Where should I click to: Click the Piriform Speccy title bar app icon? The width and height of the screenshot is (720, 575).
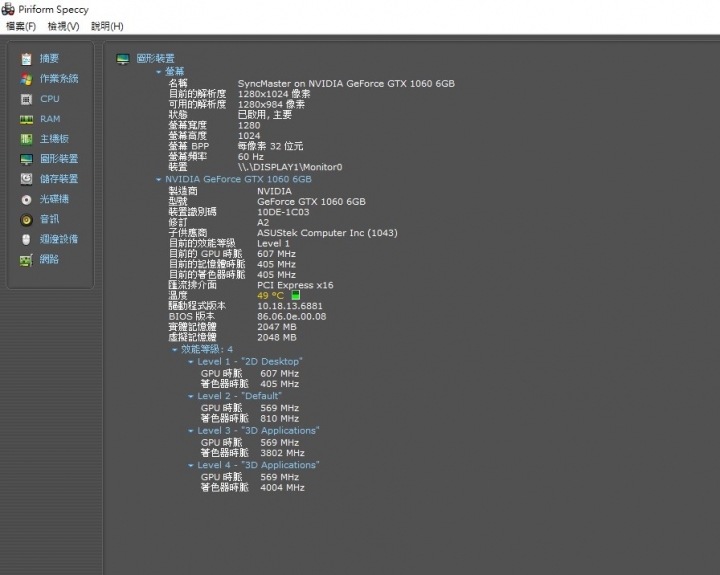pos(8,9)
